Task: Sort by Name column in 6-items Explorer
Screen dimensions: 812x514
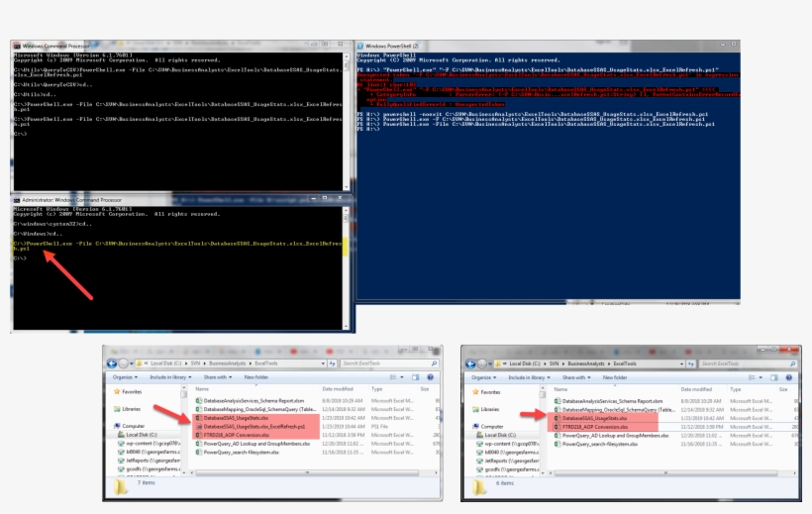Action: point(560,389)
